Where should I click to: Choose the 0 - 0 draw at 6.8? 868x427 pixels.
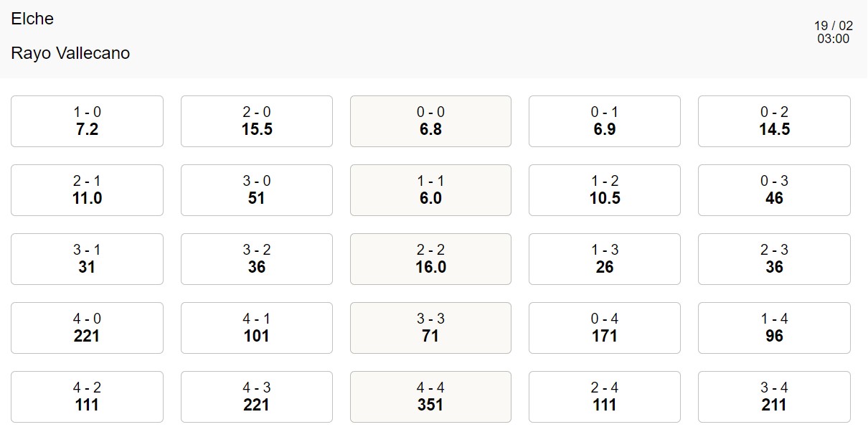(x=430, y=121)
